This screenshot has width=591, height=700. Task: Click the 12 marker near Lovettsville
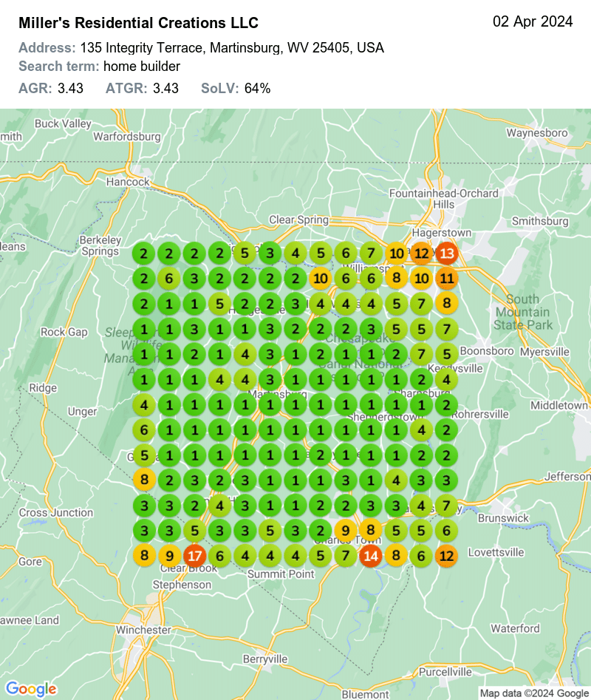[446, 555]
